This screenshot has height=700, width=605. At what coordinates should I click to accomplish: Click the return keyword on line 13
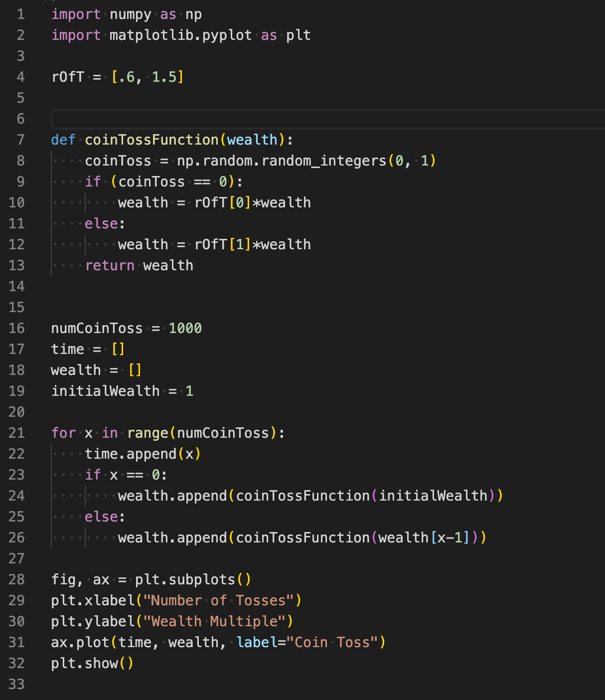click(x=110, y=266)
